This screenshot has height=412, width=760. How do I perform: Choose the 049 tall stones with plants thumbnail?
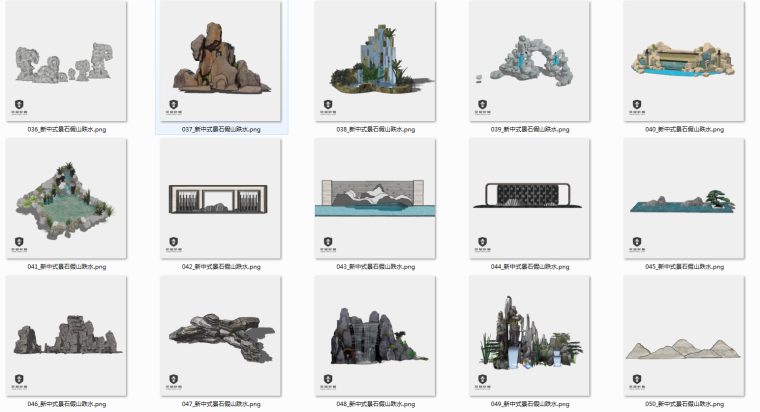tap(529, 336)
